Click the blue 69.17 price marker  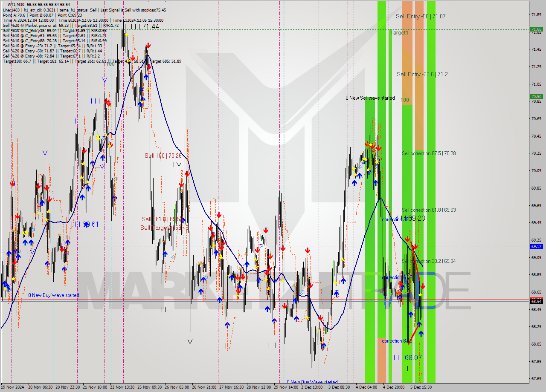point(536,247)
